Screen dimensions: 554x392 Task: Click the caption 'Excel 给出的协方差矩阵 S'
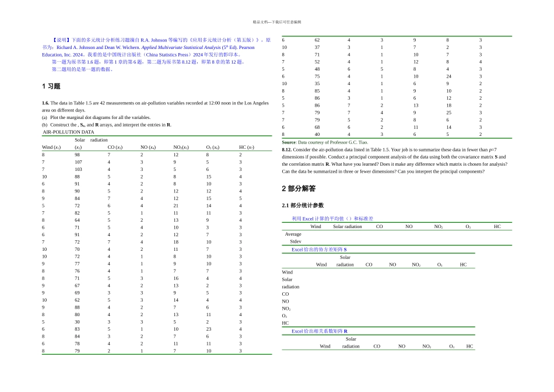pyautogui.click(x=319, y=250)
